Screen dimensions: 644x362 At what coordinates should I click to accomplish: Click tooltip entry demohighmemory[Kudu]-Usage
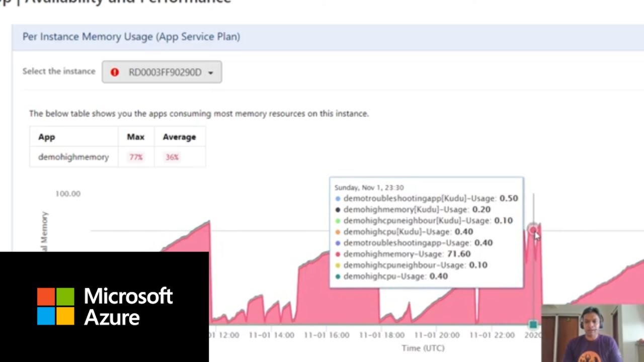(413, 209)
